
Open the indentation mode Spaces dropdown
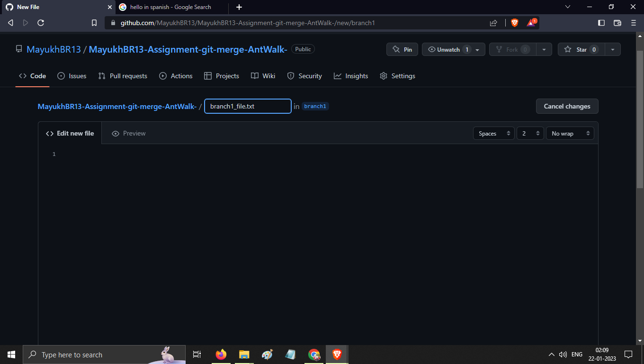click(493, 133)
